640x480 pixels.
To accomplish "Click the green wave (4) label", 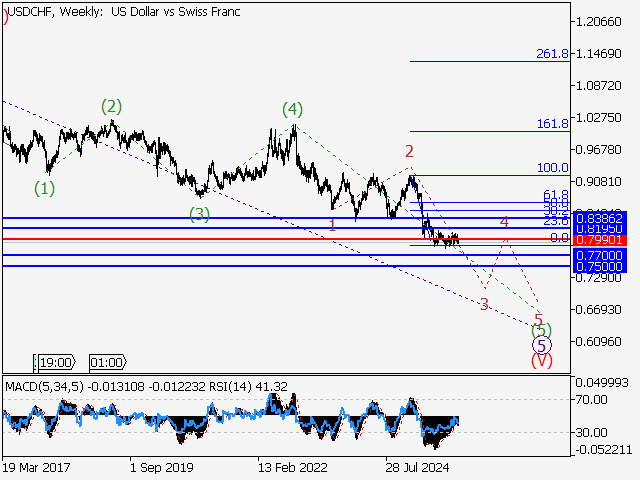I will tap(291, 108).
